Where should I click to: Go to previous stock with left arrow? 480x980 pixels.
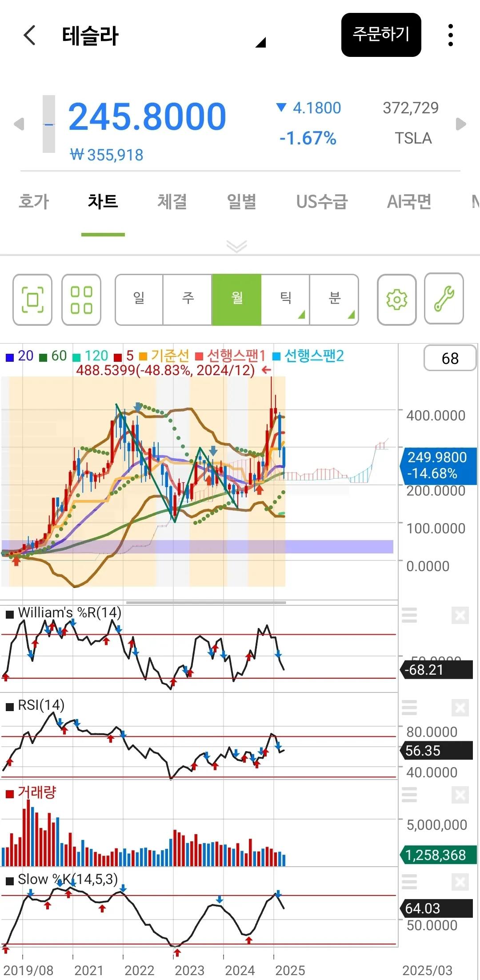click(19, 124)
